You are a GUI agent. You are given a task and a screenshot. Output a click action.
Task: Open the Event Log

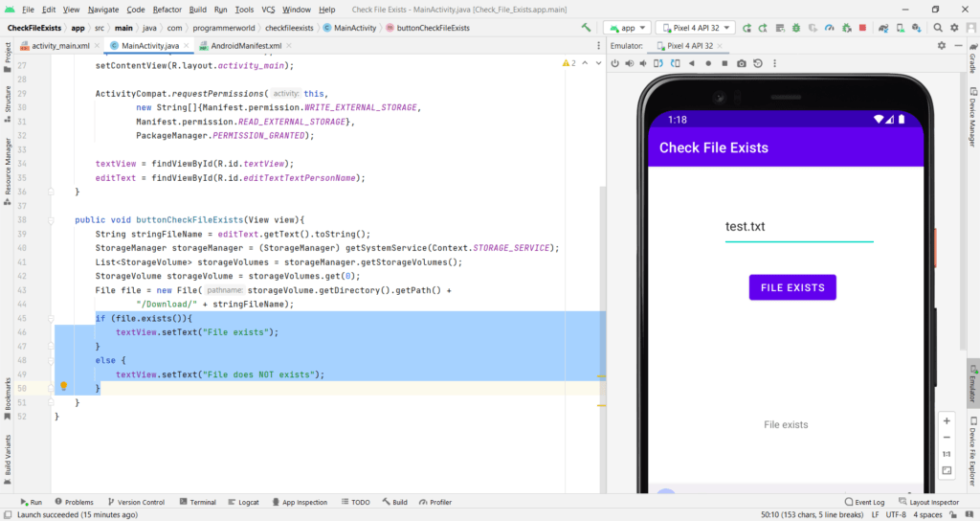(864, 502)
